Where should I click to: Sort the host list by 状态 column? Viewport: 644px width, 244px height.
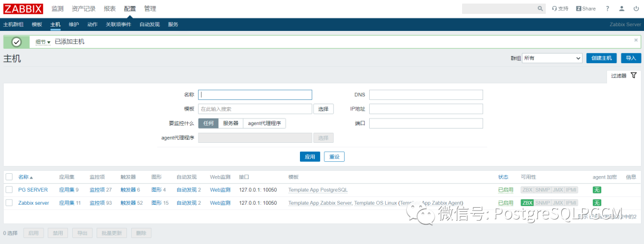pos(503,177)
